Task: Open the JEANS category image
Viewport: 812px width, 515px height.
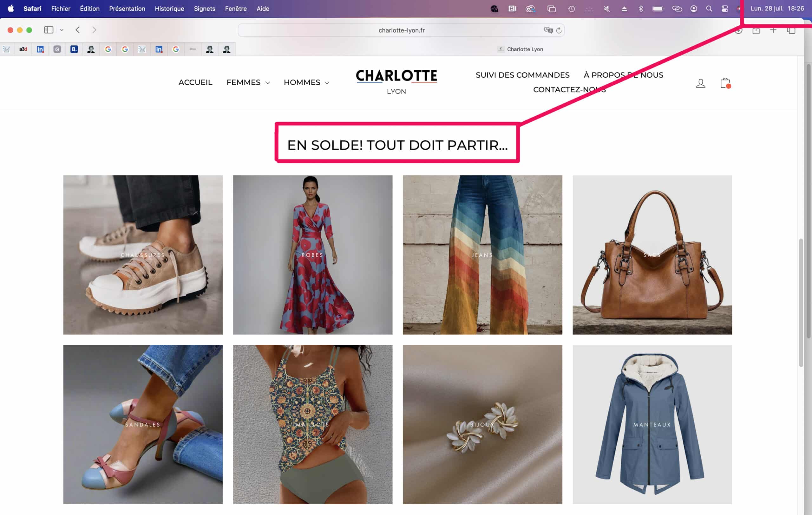Action: click(x=482, y=254)
